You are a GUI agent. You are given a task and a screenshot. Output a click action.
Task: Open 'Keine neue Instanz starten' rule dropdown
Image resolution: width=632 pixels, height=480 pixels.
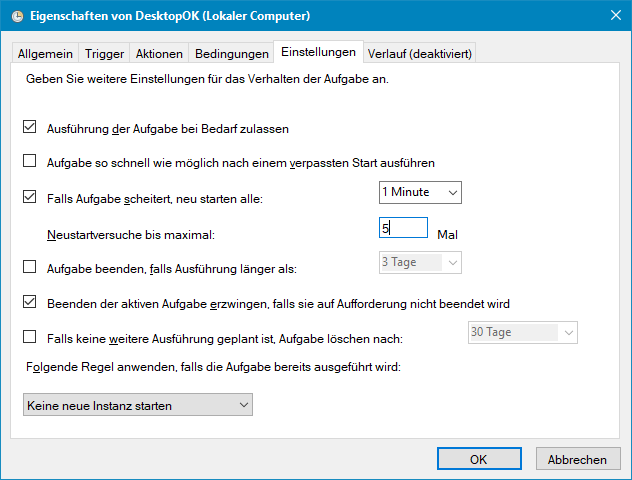(x=138, y=405)
